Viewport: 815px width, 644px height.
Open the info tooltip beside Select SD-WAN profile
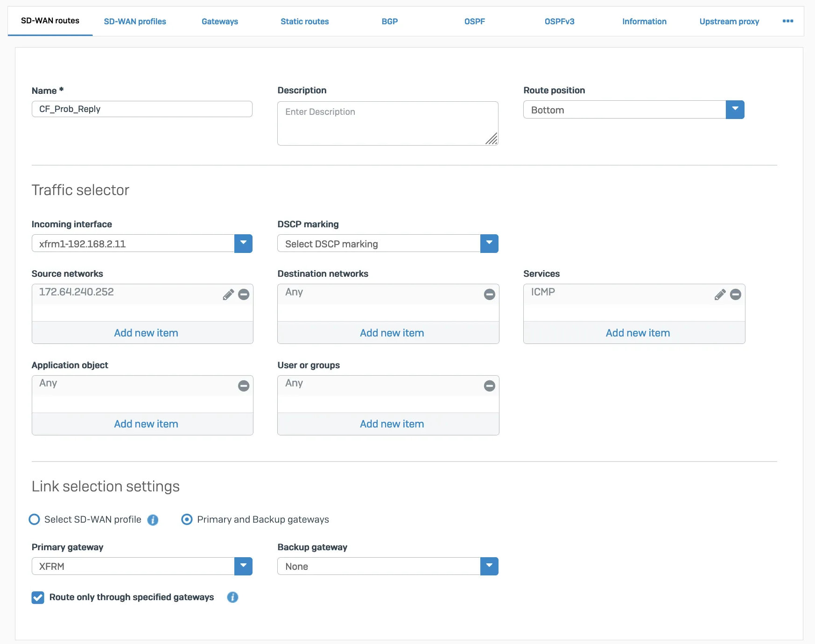153,520
